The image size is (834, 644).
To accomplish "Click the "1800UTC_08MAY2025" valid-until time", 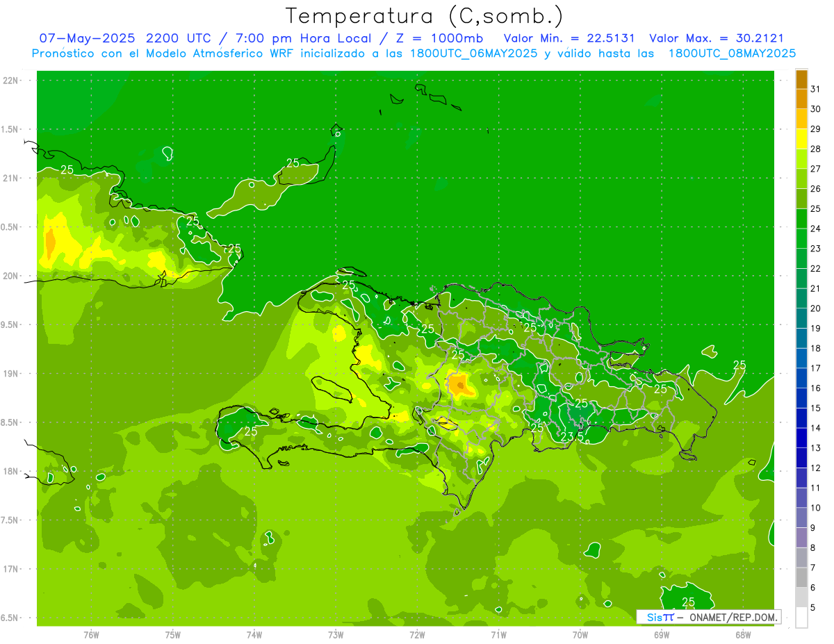I will pos(732,53).
